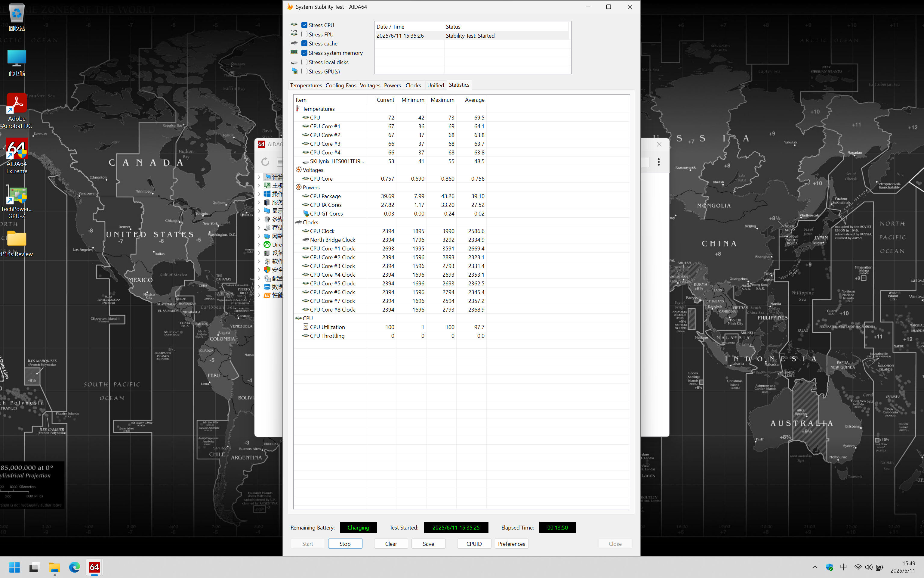Click the security shield icon in the AIDA64 tree

coord(267,270)
